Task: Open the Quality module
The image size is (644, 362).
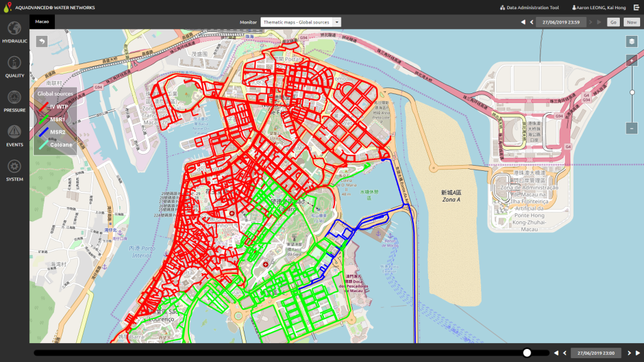Action: click(14, 66)
